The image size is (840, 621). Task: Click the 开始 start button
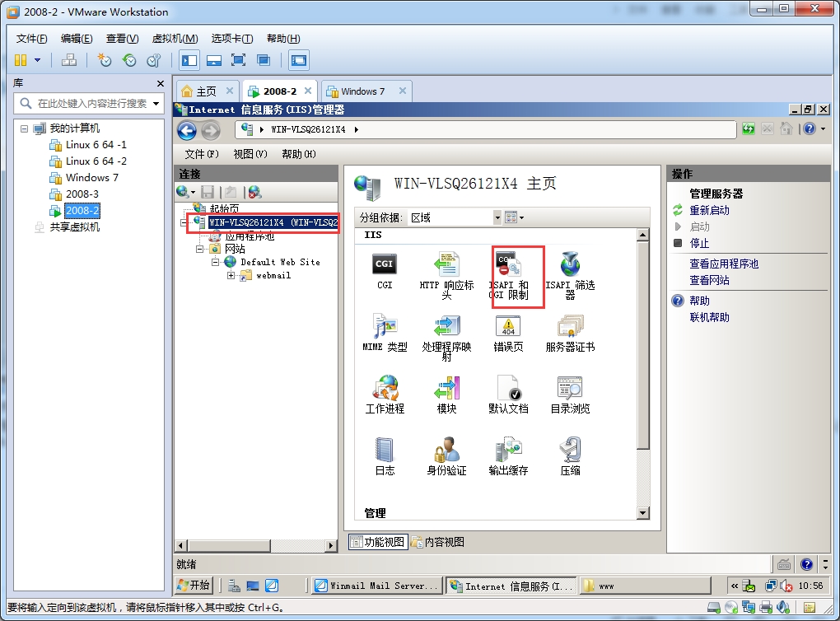194,586
